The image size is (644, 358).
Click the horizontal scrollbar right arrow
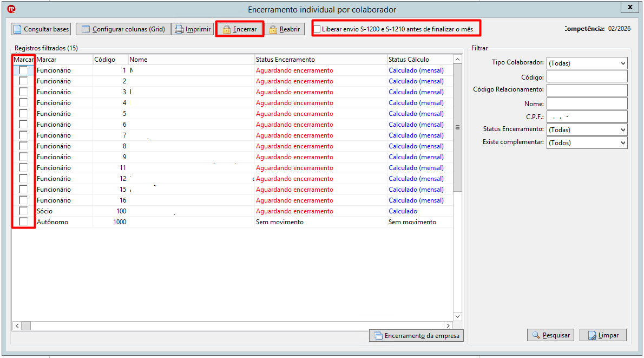pyautogui.click(x=448, y=326)
